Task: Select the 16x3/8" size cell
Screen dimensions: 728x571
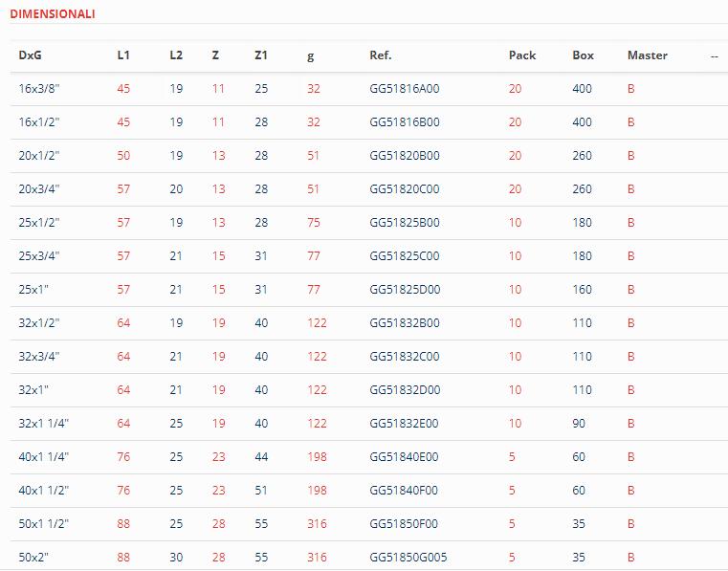Action: click(39, 89)
